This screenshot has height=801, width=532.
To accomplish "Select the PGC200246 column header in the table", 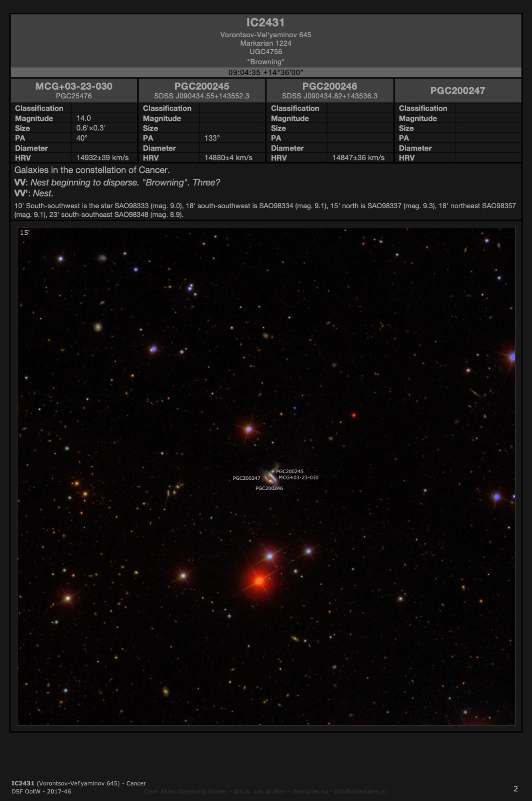I will coord(329,87).
